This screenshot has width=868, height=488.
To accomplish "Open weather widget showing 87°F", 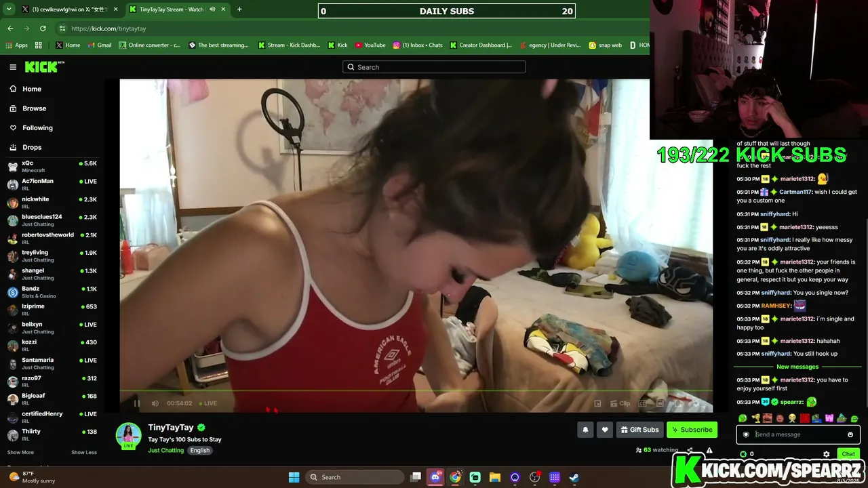I will pyautogui.click(x=33, y=477).
